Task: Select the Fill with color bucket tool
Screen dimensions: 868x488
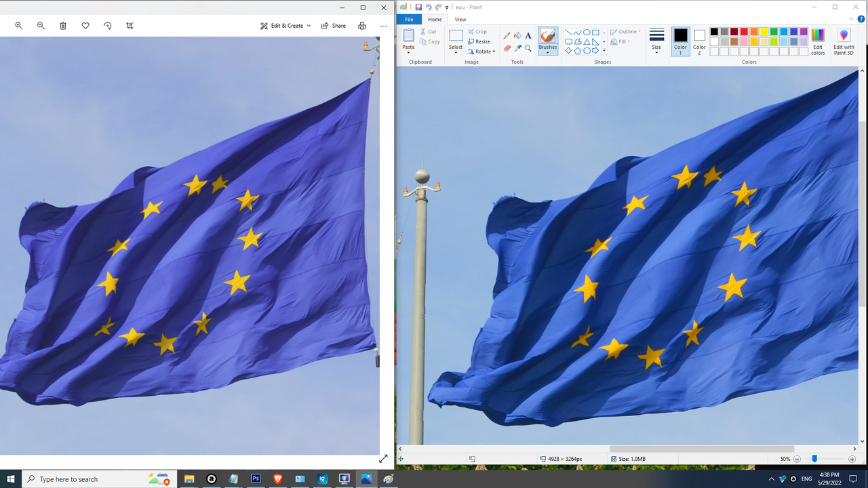Action: (x=517, y=35)
